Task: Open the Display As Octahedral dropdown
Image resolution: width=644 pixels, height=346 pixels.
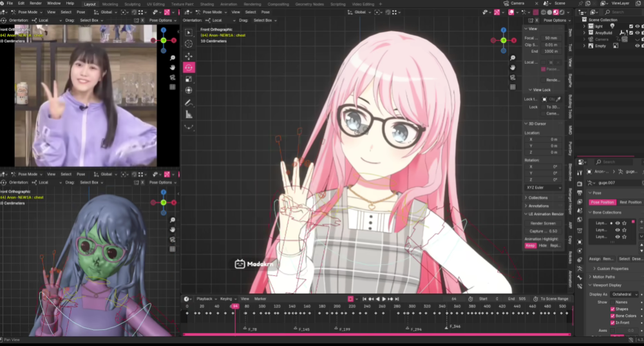Action: click(x=624, y=294)
